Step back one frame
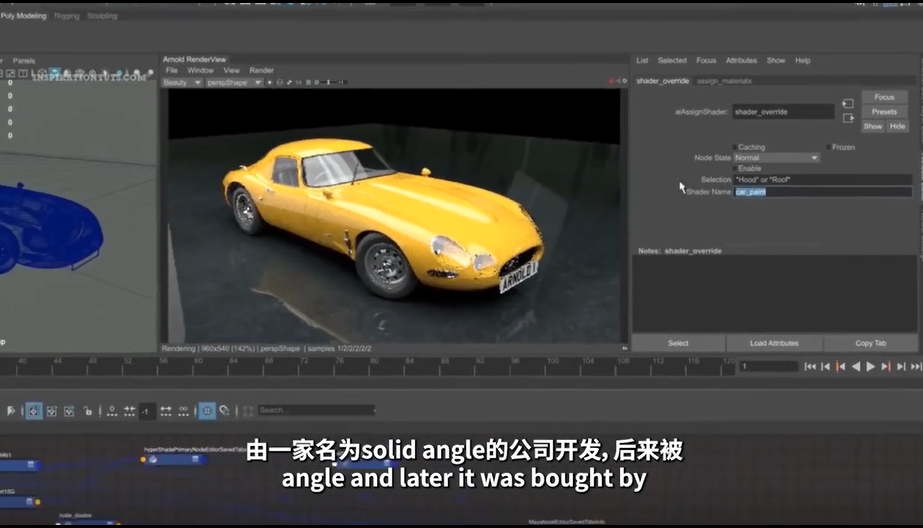This screenshot has height=528, width=923. [825, 367]
